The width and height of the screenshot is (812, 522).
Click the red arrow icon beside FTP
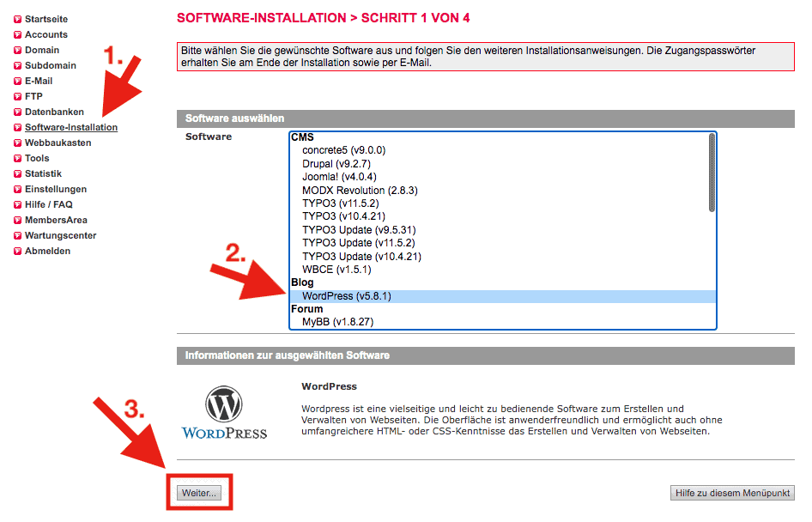pos(18,97)
